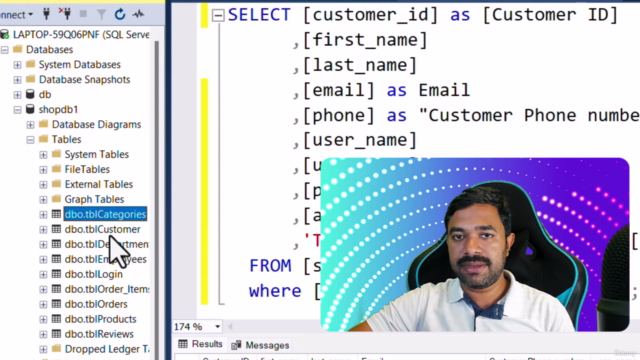Open the activity monitor icon

138,15
